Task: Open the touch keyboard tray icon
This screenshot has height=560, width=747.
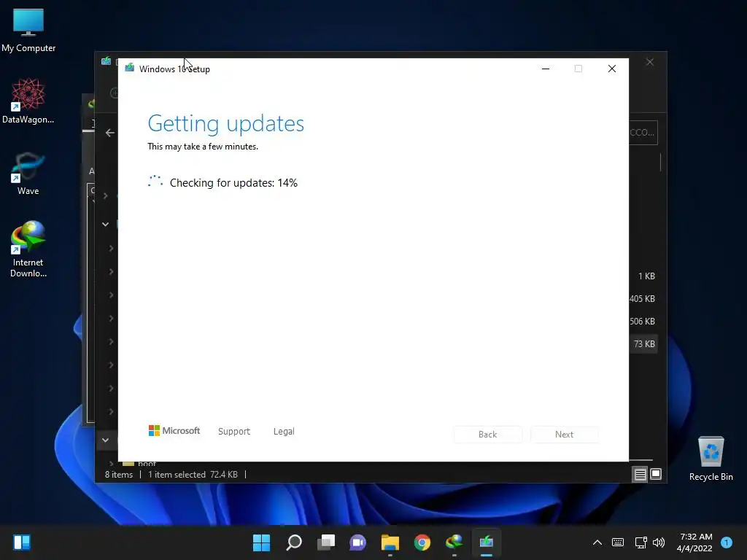Action: pos(618,542)
